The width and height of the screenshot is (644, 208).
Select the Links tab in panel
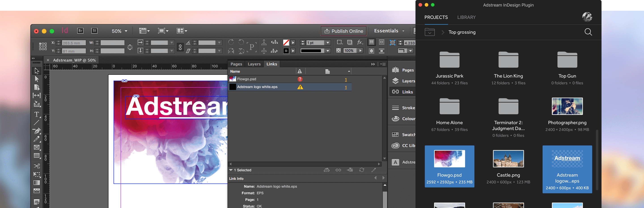[x=271, y=64]
